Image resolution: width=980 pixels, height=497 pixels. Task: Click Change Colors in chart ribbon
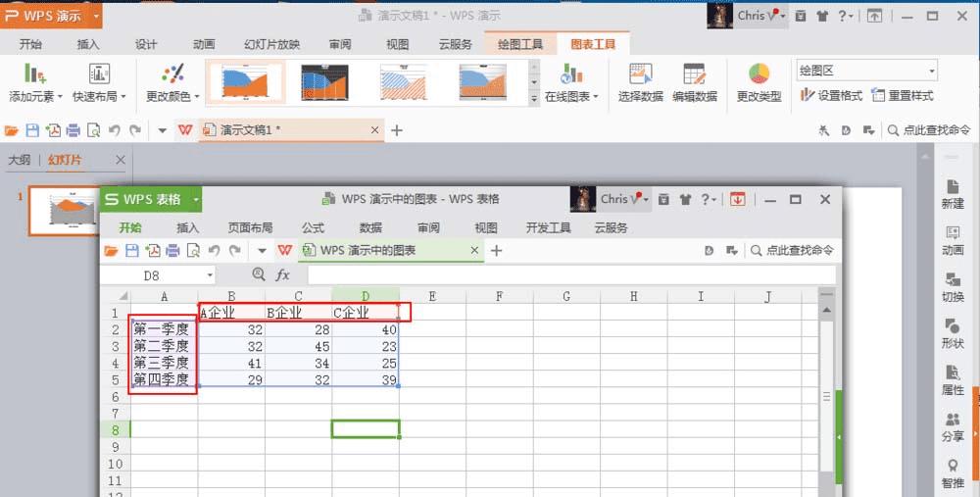[172, 82]
